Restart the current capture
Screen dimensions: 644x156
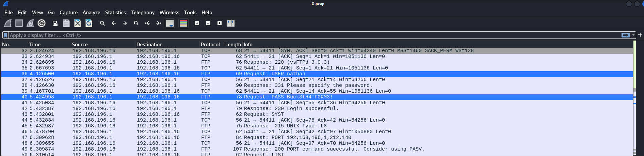(30, 23)
